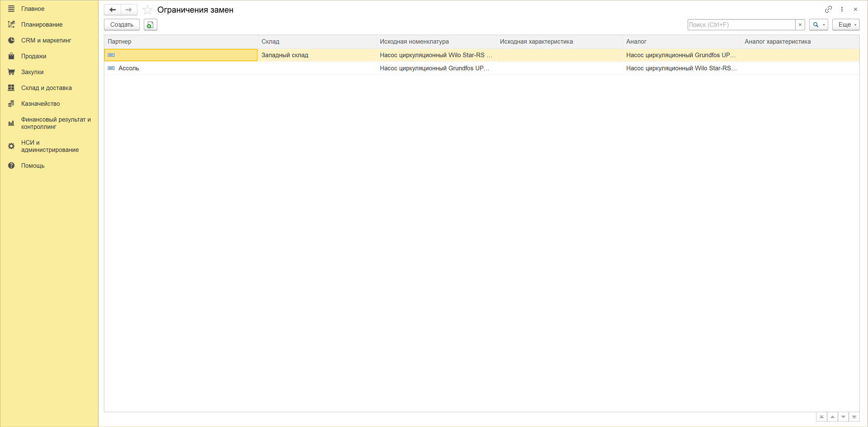Select Насос циркуляционный Wilo Star-RS source cell
This screenshot has width=868, height=427.
[x=436, y=55]
